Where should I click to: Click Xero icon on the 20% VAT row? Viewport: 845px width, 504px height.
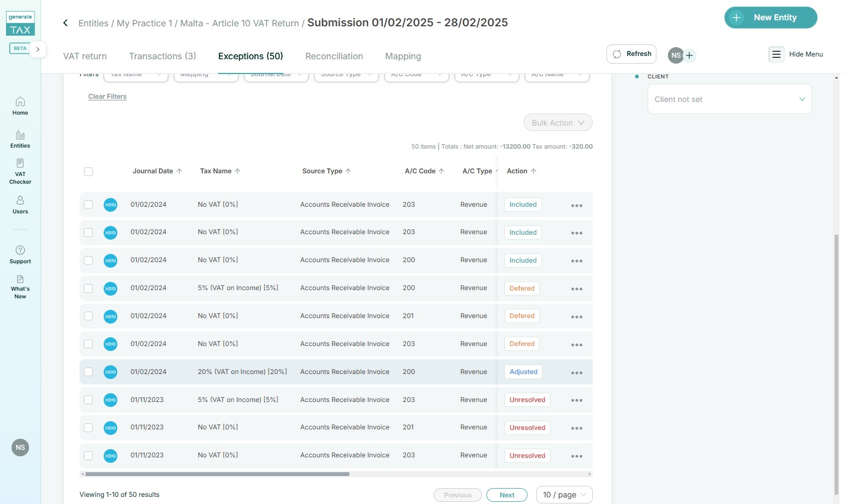point(110,372)
